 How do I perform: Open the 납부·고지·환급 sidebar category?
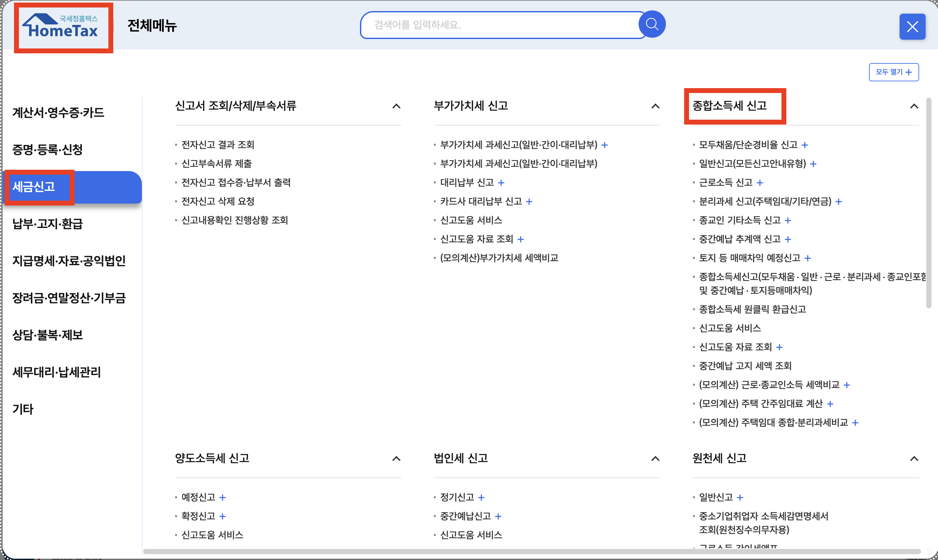tap(48, 224)
